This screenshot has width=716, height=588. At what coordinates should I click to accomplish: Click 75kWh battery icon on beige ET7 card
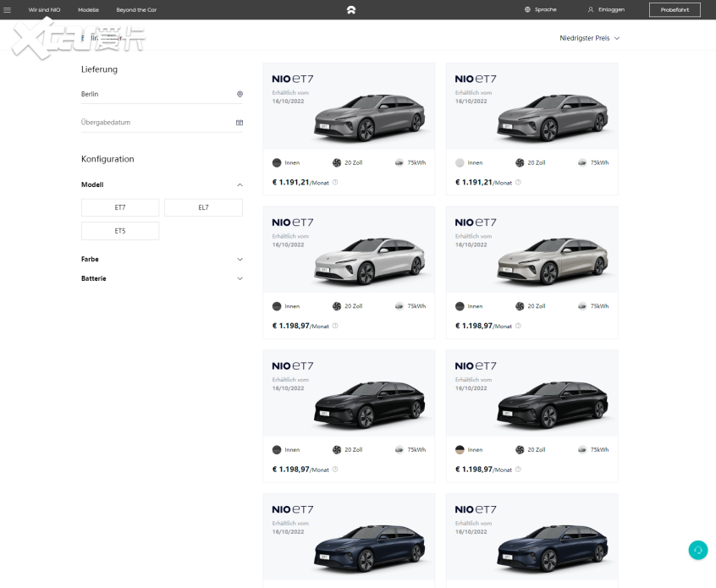pyautogui.click(x=582, y=306)
